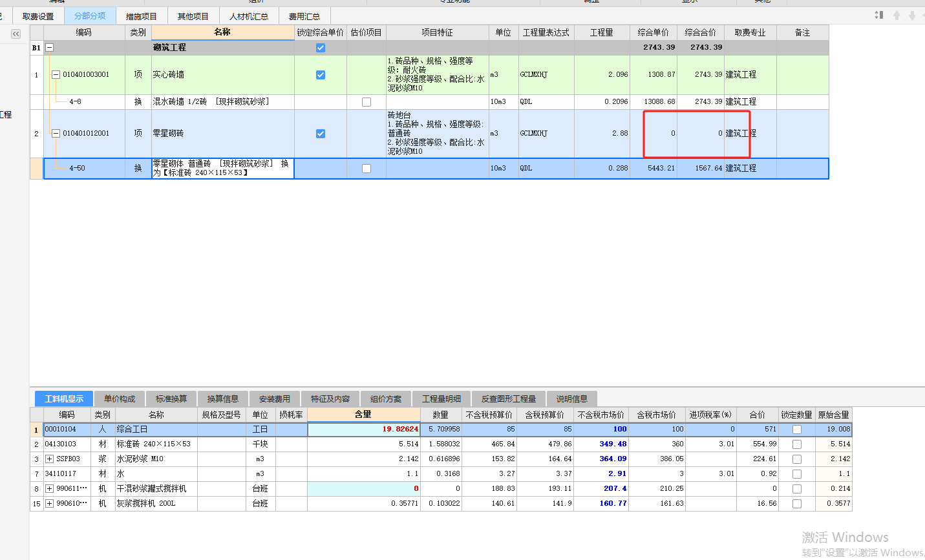
Task: Open the 其他项目 tab
Action: coord(193,16)
